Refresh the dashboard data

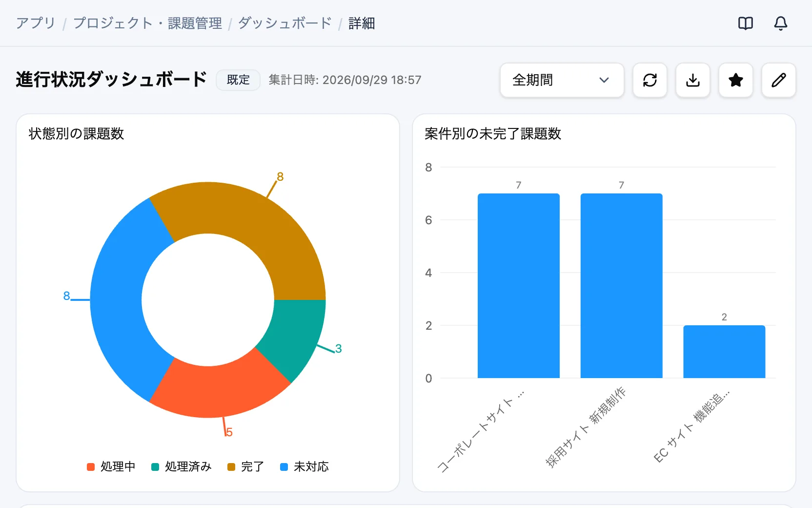(x=650, y=80)
